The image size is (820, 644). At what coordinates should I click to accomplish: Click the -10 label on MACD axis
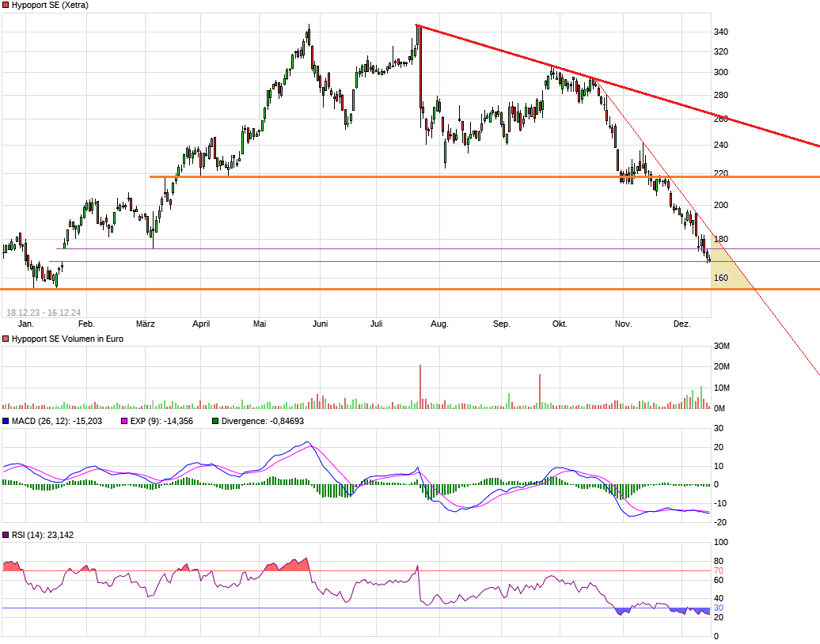tap(719, 503)
